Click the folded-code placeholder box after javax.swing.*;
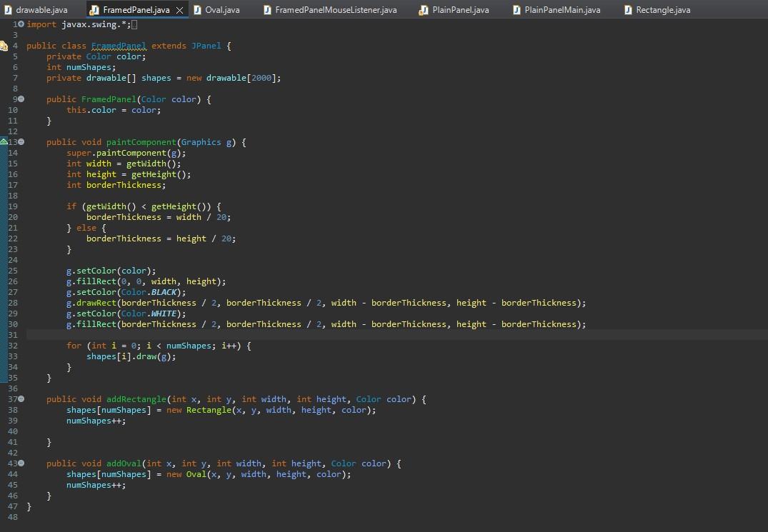768x532 pixels. [134, 24]
